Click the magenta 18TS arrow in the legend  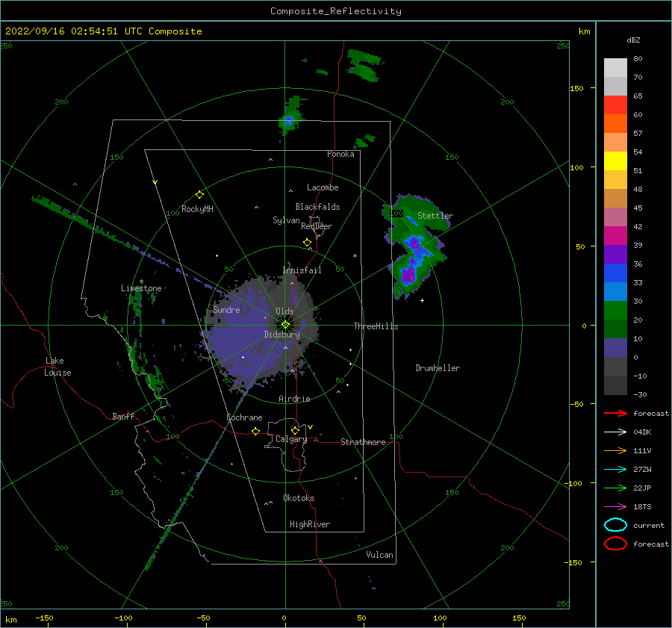[x=615, y=507]
